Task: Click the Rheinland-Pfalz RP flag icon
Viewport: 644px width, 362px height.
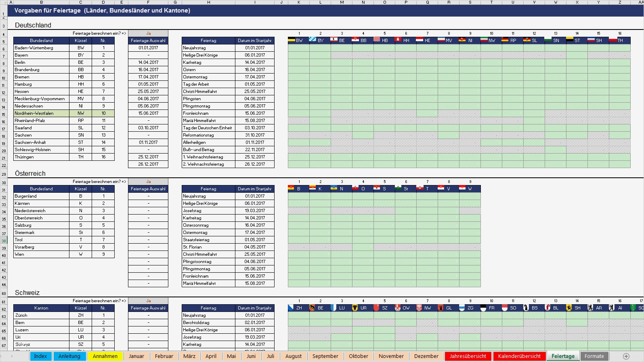Action: click(x=505, y=39)
